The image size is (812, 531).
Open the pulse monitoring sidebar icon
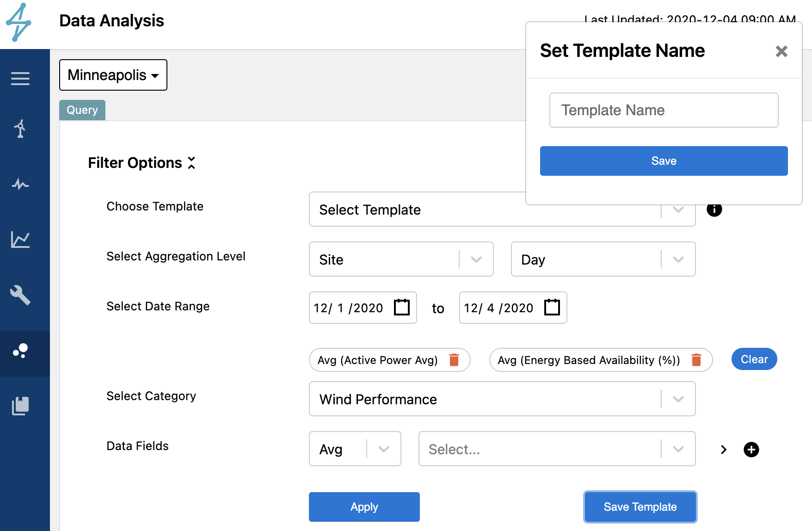click(20, 184)
